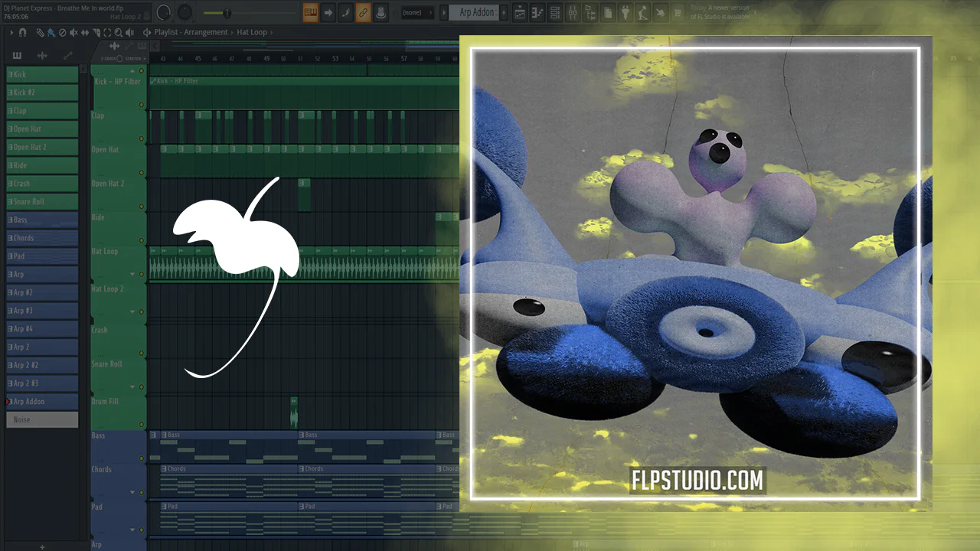The image size is (980, 551).
Task: Open the playlist options menu arrow
Action: click(x=11, y=32)
